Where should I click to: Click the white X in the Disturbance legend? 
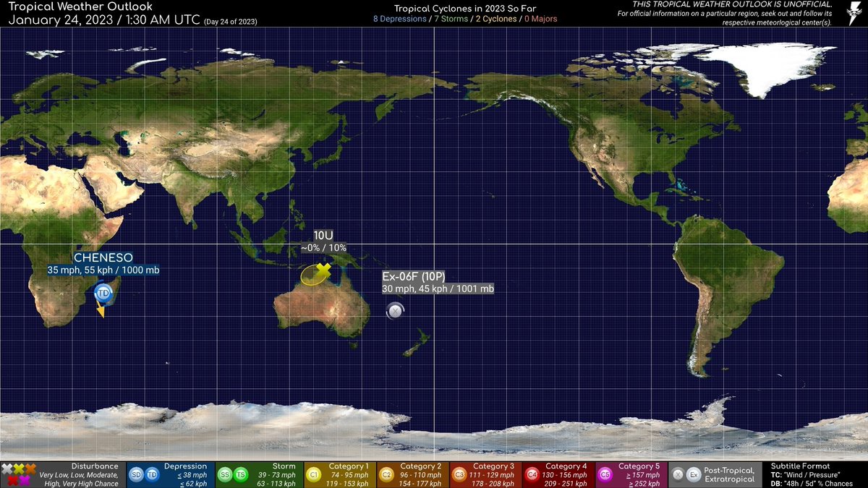click(x=7, y=468)
